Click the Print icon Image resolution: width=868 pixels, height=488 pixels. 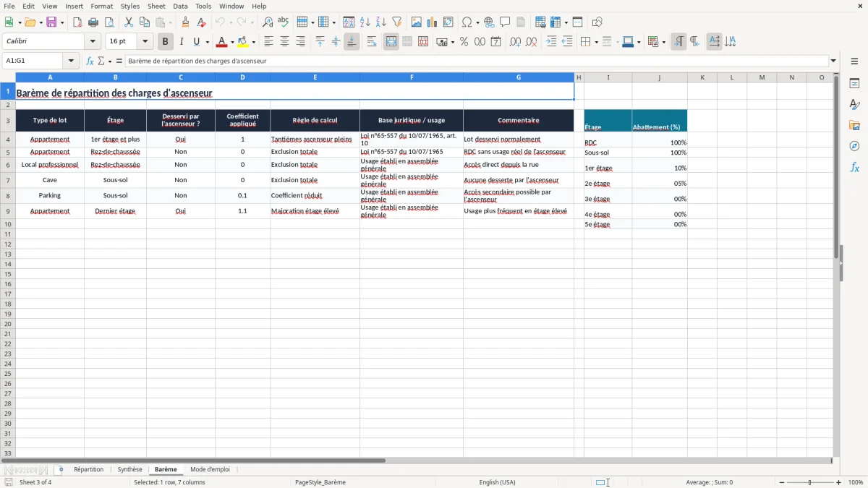[93, 22]
